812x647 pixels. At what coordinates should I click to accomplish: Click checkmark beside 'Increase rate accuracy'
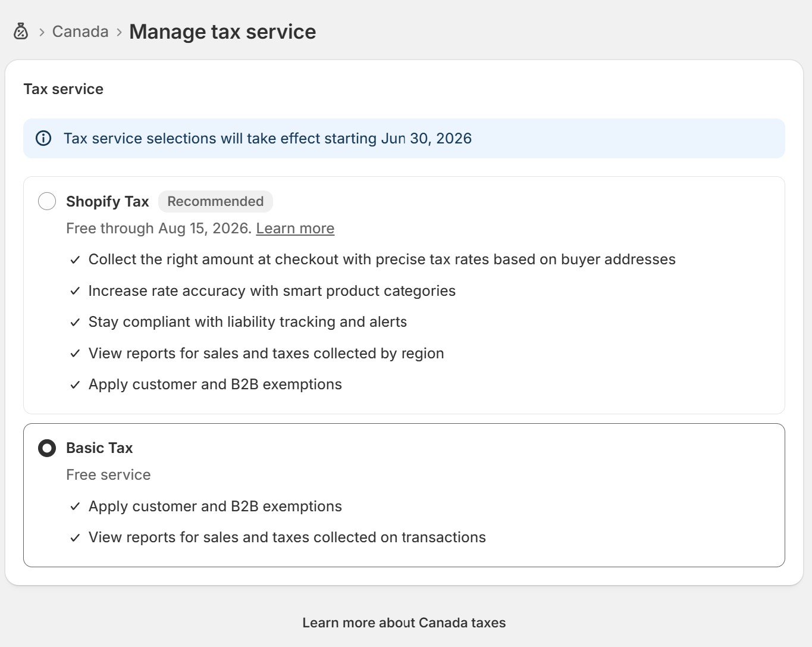pyautogui.click(x=75, y=291)
